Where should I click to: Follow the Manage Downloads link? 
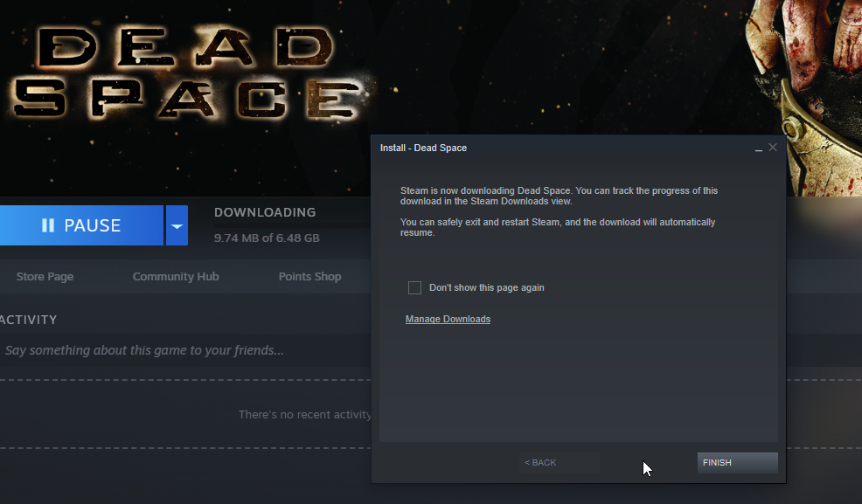(x=448, y=319)
